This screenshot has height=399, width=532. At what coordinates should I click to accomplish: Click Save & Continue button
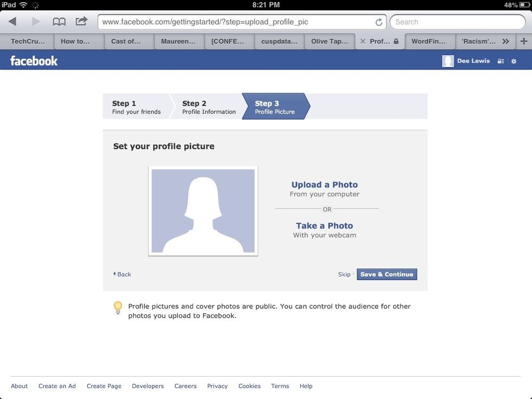pos(387,274)
